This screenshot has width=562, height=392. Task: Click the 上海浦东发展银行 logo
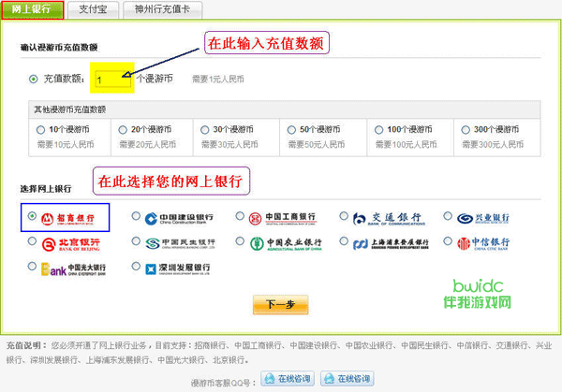click(x=391, y=243)
